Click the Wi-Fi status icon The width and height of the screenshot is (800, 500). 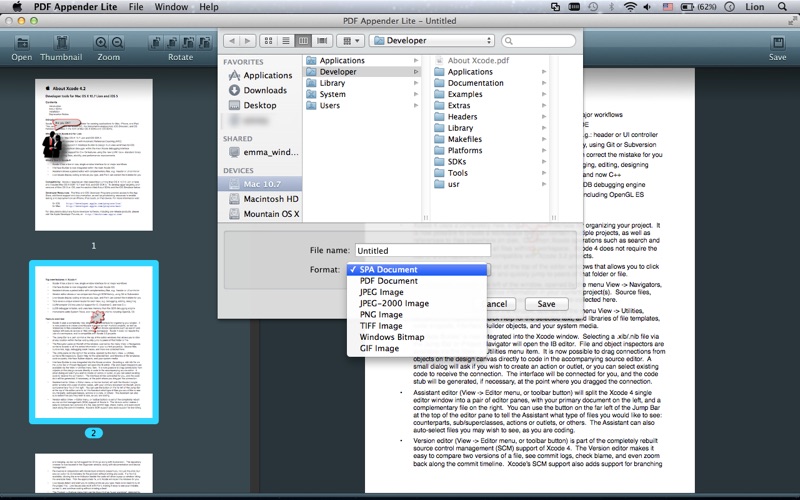click(x=631, y=7)
